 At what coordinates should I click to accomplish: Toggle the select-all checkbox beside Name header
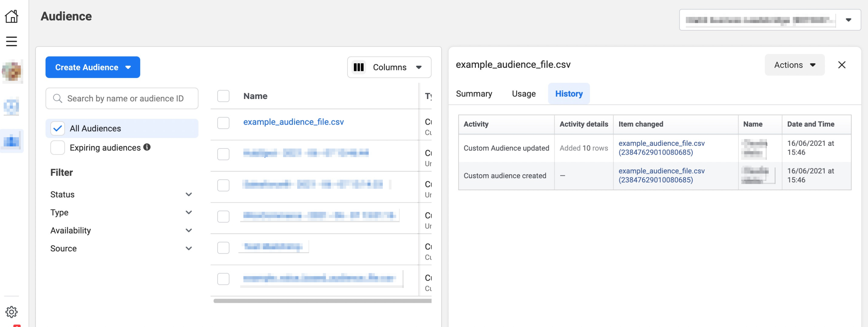(223, 96)
